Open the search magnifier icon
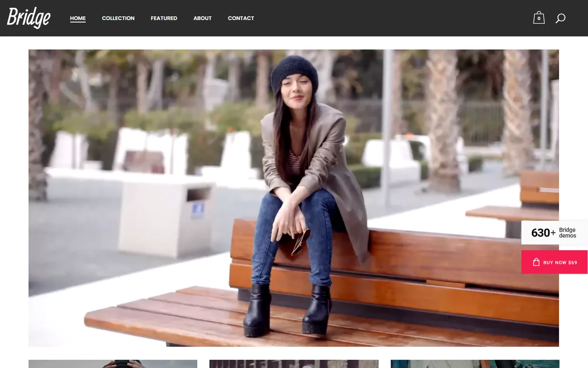 coord(561,18)
